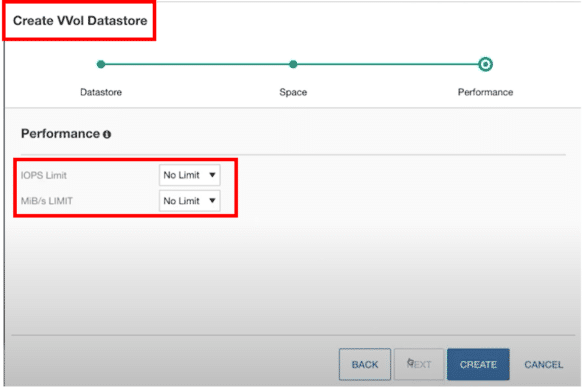Click the Performance section heading

(x=60, y=134)
